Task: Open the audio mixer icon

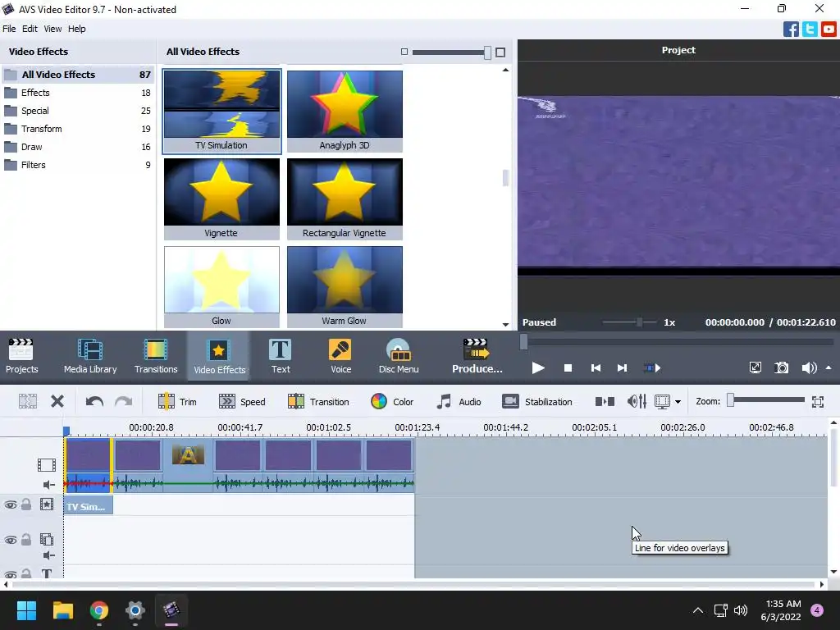Action: point(637,402)
